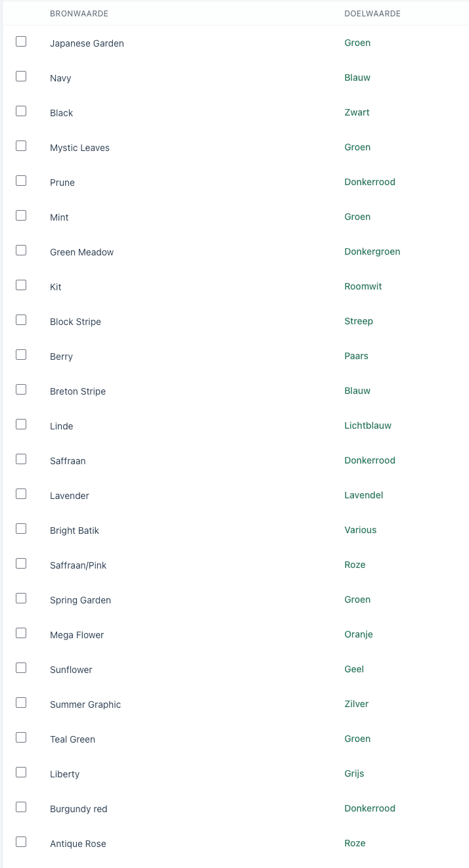Click the BRONWAARDE column header
This screenshot has height=868, width=469.
(x=79, y=13)
